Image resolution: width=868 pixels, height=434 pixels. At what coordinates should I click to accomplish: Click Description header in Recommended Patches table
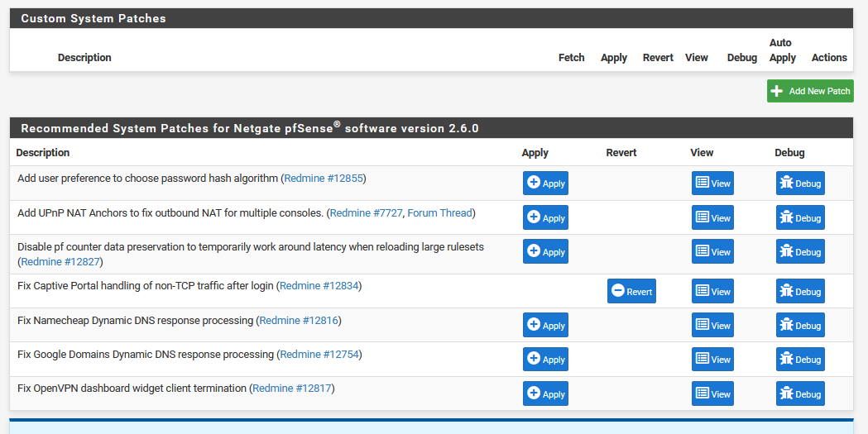tap(43, 153)
